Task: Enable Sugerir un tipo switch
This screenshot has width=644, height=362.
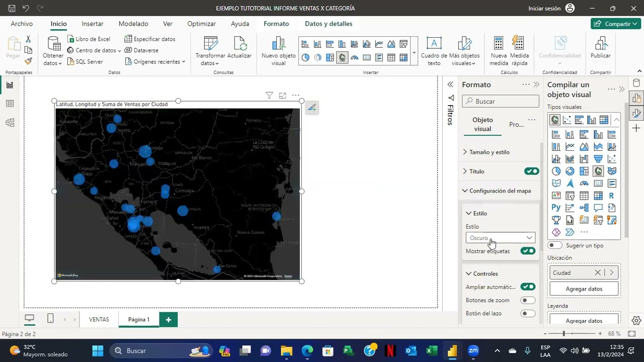Action: 555,245
